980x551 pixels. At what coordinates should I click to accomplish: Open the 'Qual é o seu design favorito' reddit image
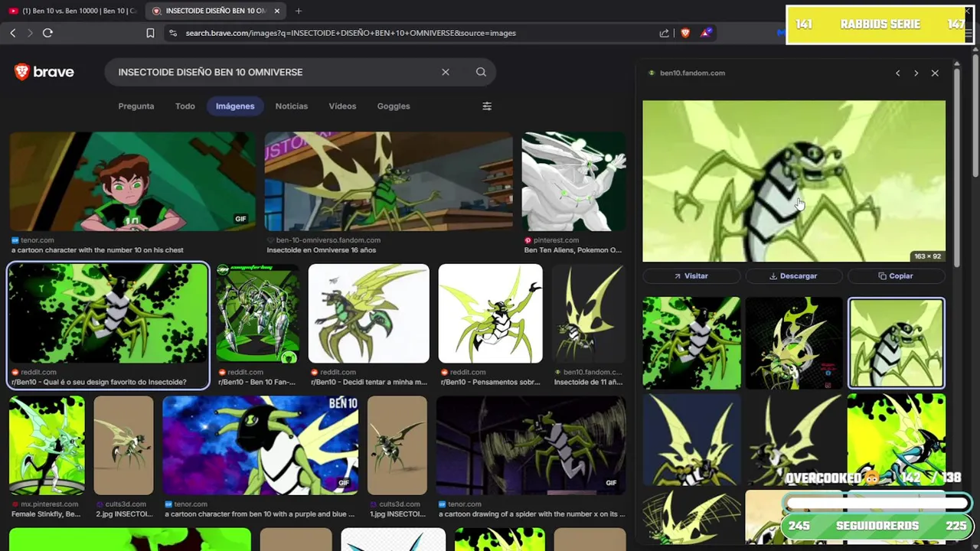pyautogui.click(x=108, y=314)
